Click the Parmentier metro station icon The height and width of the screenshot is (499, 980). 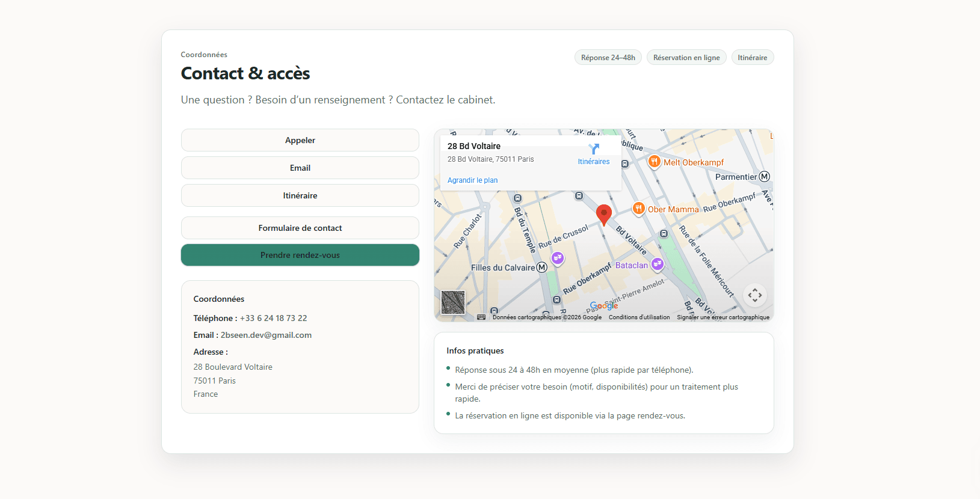pyautogui.click(x=764, y=177)
